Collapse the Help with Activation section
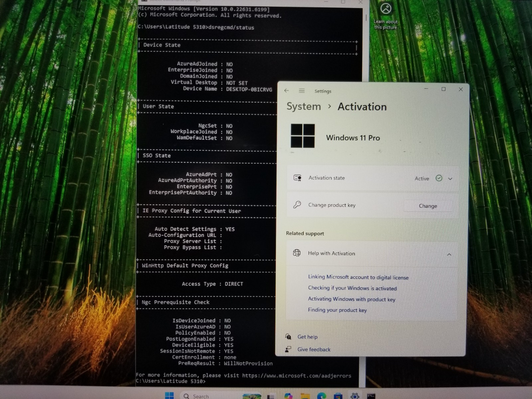Viewport: 532px width, 399px height. click(449, 254)
